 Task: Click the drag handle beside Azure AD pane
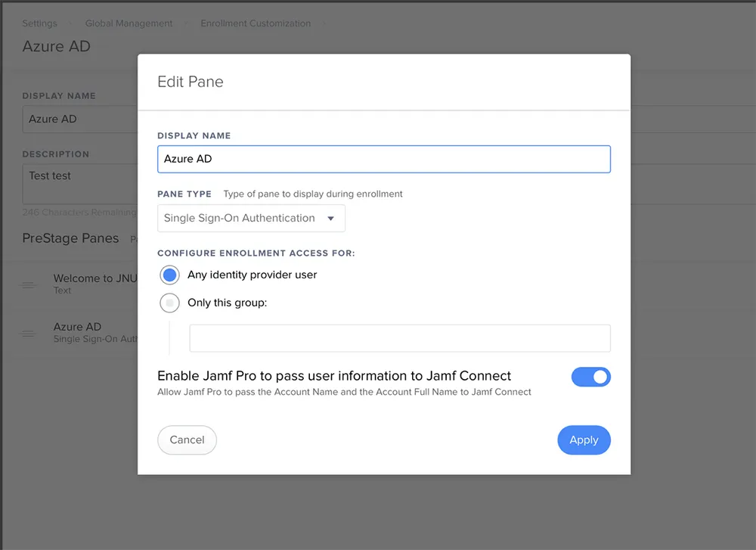click(29, 333)
